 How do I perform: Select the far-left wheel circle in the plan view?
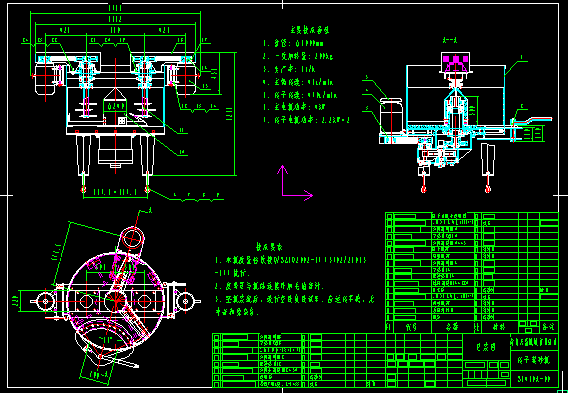45,301
